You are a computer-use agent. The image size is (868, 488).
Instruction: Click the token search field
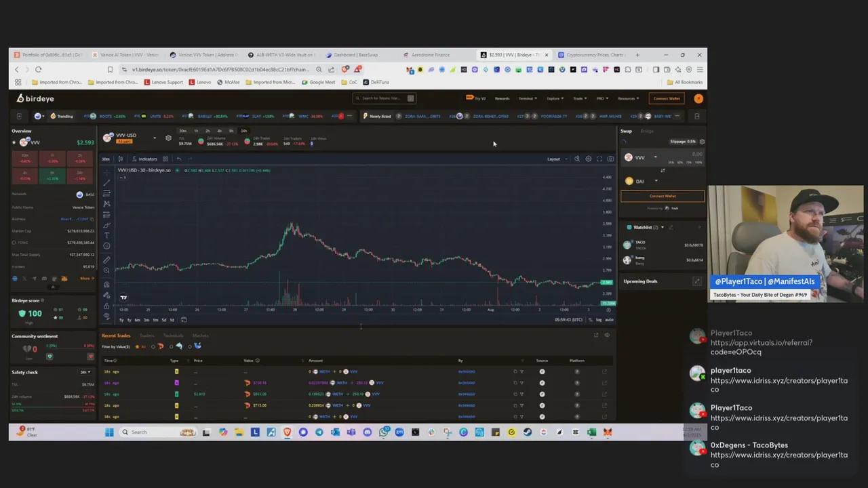point(385,98)
